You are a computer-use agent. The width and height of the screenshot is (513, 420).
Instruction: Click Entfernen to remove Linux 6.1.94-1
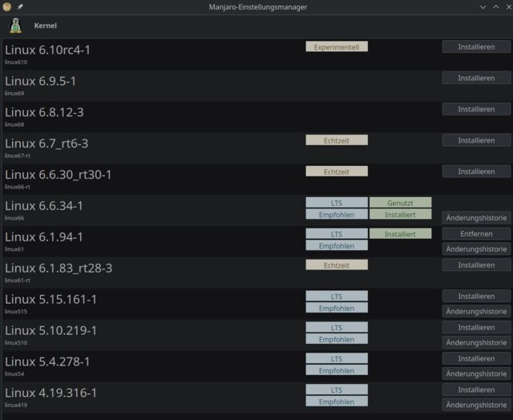pos(476,234)
